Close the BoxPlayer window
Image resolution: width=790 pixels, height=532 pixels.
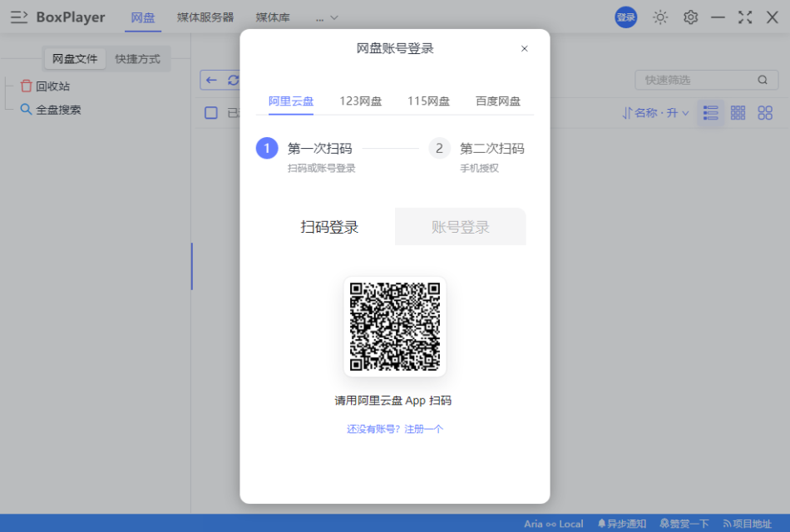772,17
